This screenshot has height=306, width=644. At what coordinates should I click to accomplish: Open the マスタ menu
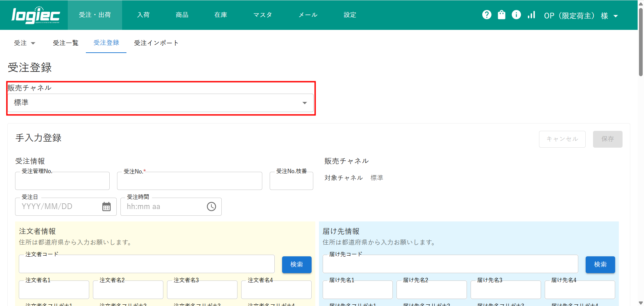[x=263, y=15]
